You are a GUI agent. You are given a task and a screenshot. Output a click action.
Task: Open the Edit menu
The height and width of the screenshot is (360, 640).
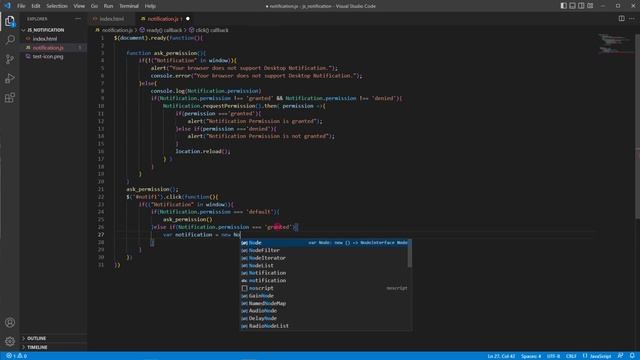click(x=36, y=6)
